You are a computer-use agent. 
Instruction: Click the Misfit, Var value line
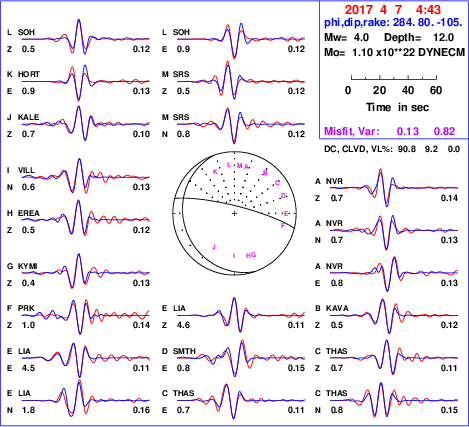click(x=390, y=131)
